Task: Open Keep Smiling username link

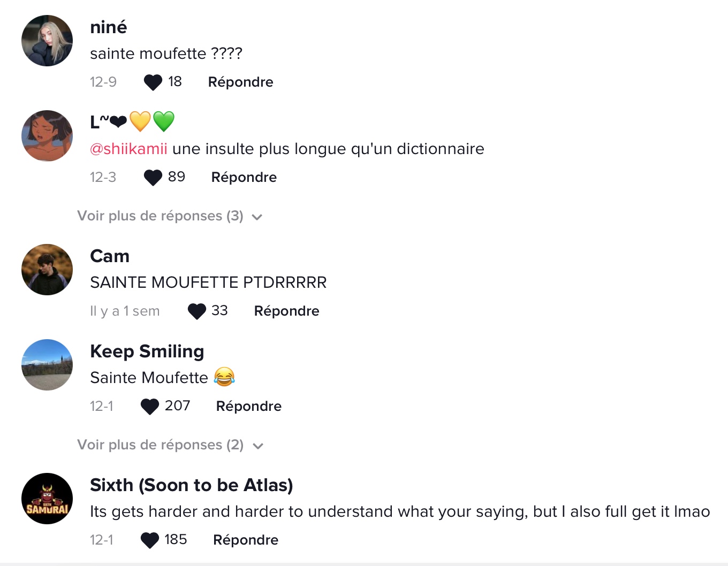Action: [147, 351]
